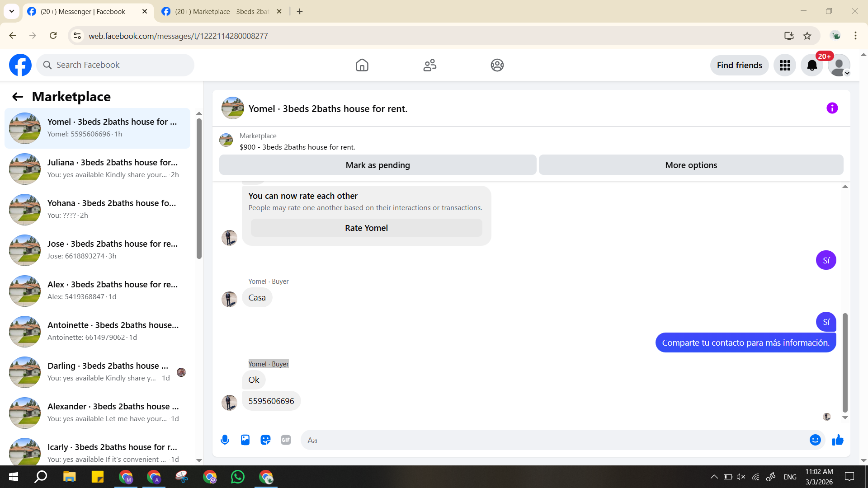Image resolution: width=868 pixels, height=488 pixels.
Task: Open Windows taskbar search
Action: pos(41,477)
